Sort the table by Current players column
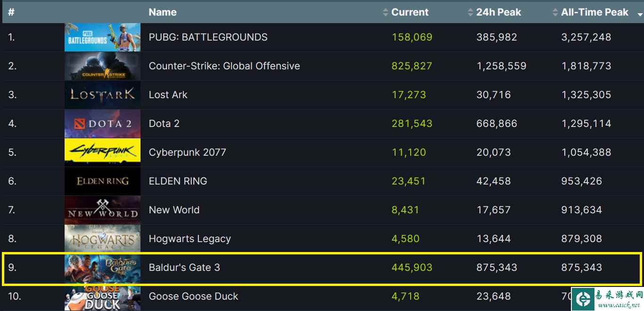644x311 pixels. pyautogui.click(x=409, y=12)
